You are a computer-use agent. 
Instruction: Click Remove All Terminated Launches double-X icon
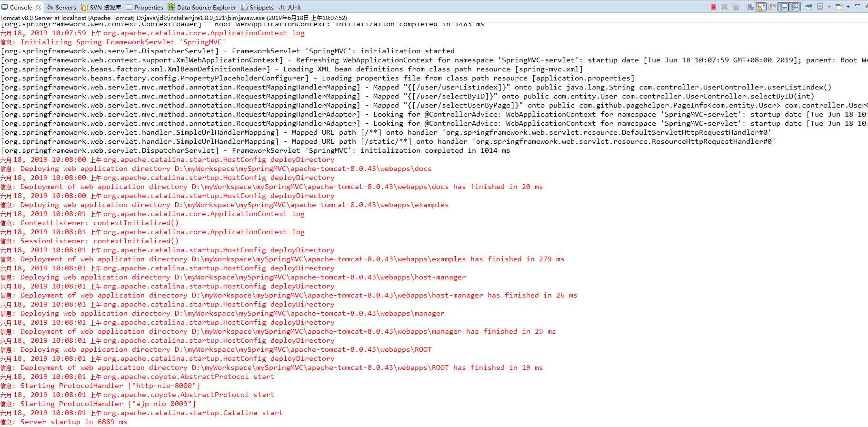pyautogui.click(x=736, y=7)
